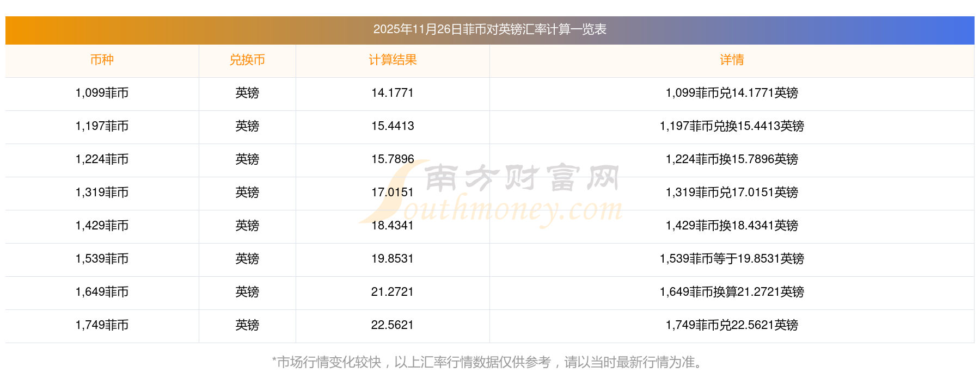Click 英镑 in the 1,749菲币 row
Image resolution: width=980 pixels, height=379 pixels.
click(247, 325)
